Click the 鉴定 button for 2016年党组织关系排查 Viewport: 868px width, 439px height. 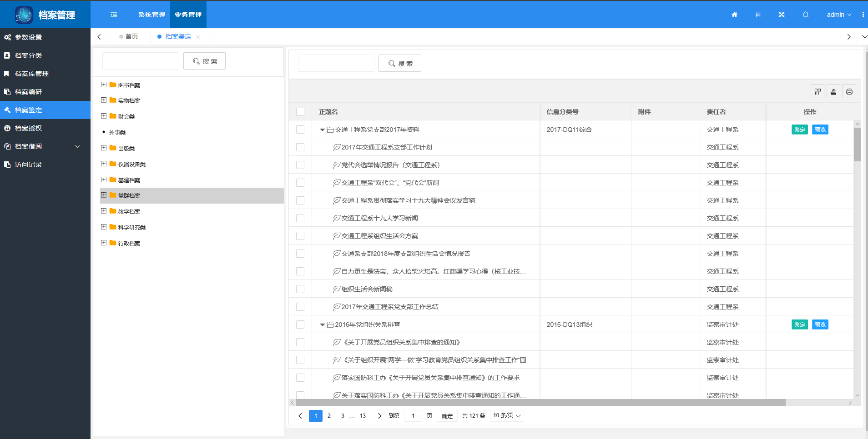[x=800, y=324]
